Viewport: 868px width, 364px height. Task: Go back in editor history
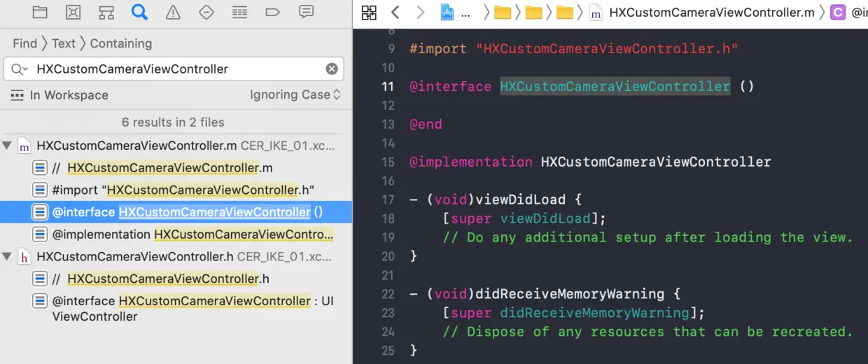coord(395,12)
